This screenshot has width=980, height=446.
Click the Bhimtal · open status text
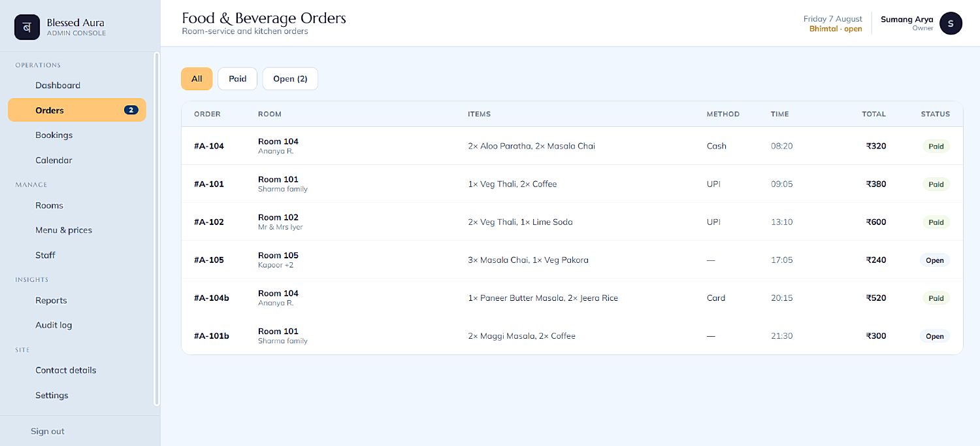pyautogui.click(x=836, y=29)
